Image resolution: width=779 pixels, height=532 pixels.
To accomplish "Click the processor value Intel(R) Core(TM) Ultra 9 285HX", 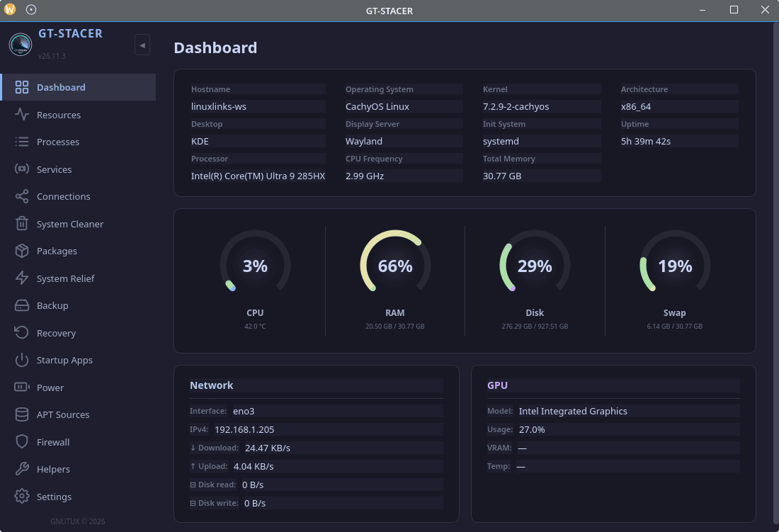I will tap(258, 176).
